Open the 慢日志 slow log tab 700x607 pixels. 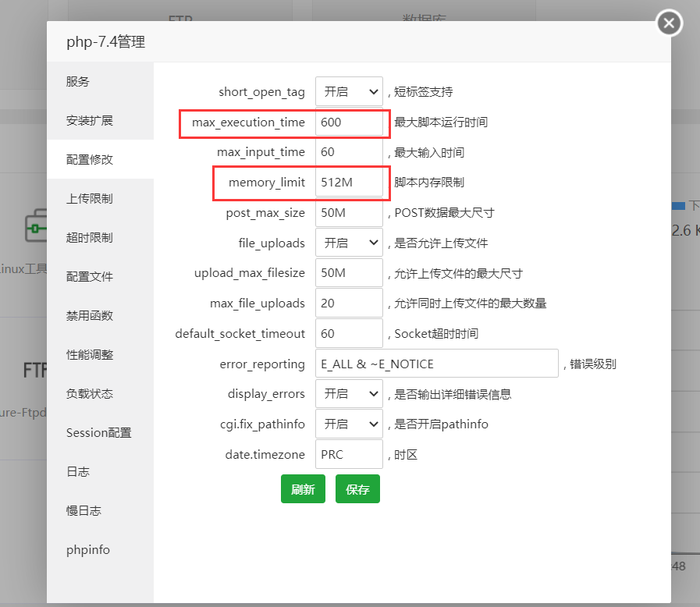[84, 511]
